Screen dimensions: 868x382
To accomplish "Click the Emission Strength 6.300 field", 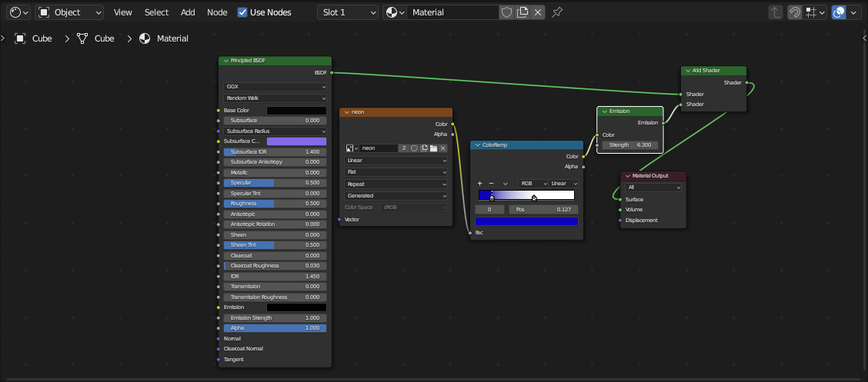I will (630, 144).
